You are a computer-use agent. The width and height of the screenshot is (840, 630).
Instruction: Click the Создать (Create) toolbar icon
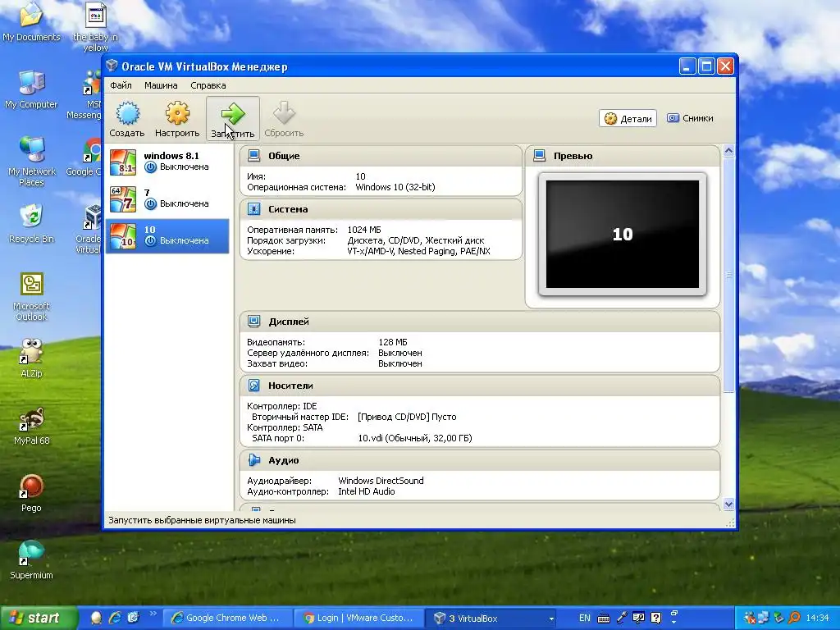127,118
